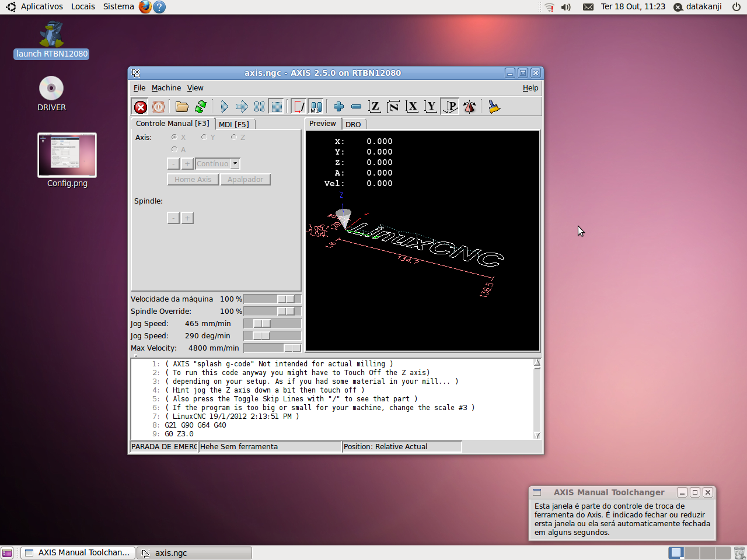The height and width of the screenshot is (560, 747).
Task: Open the Help menu
Action: (x=530, y=88)
